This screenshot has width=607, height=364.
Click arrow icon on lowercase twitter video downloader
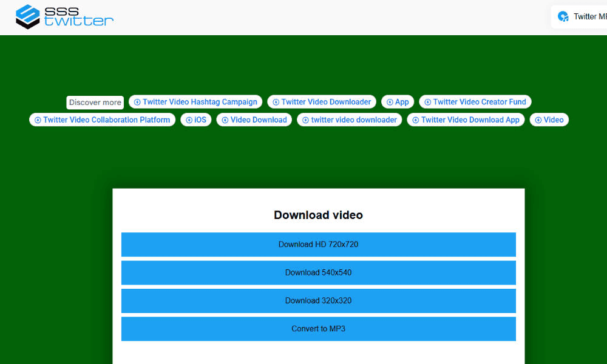(x=305, y=120)
